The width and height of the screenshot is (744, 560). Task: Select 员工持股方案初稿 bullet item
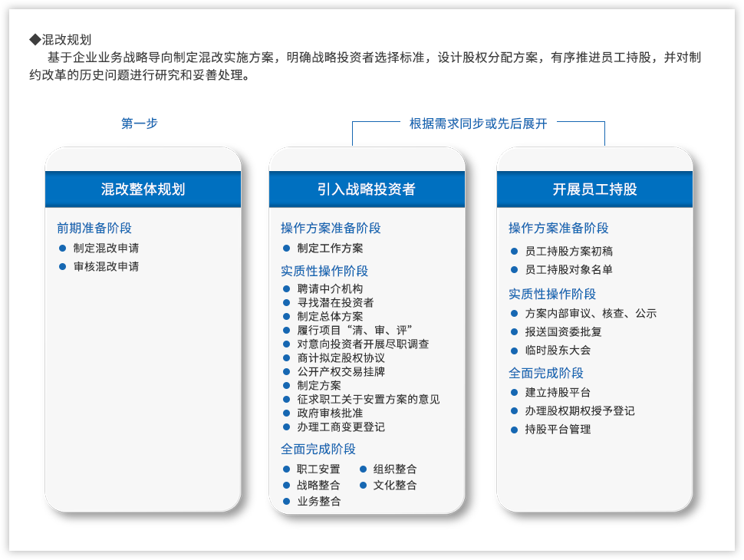(568, 252)
